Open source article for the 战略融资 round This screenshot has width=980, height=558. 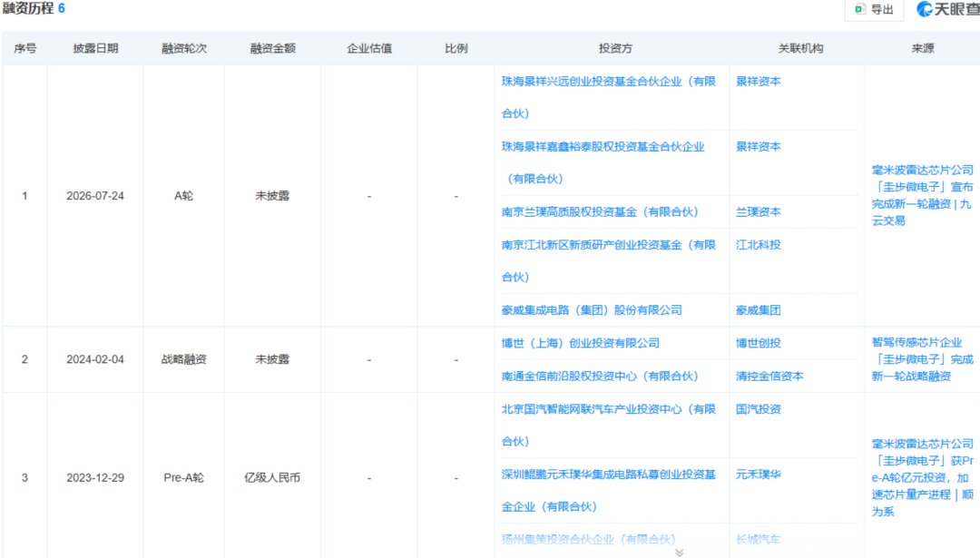tap(923, 359)
